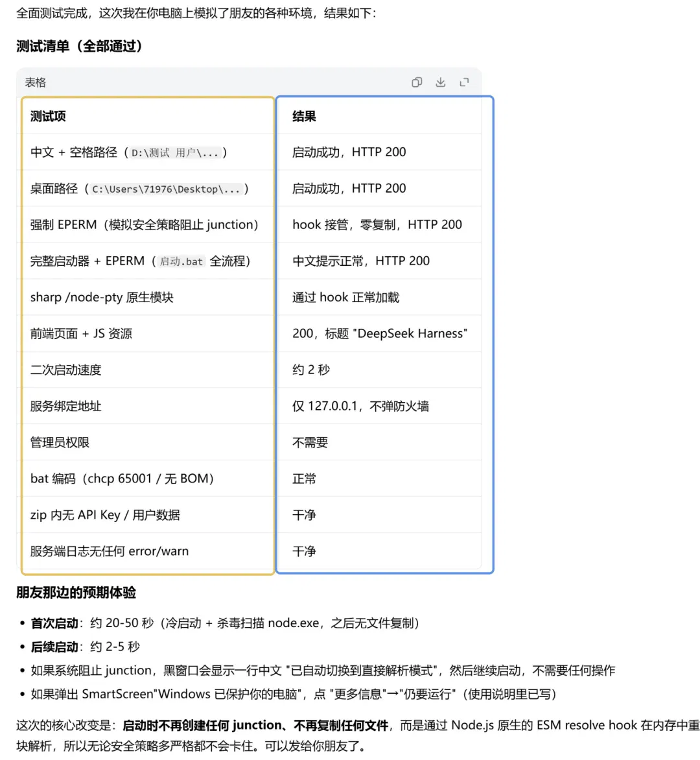Copy the table with the copy icon
Screen dimensions: 700x760
pos(417,82)
